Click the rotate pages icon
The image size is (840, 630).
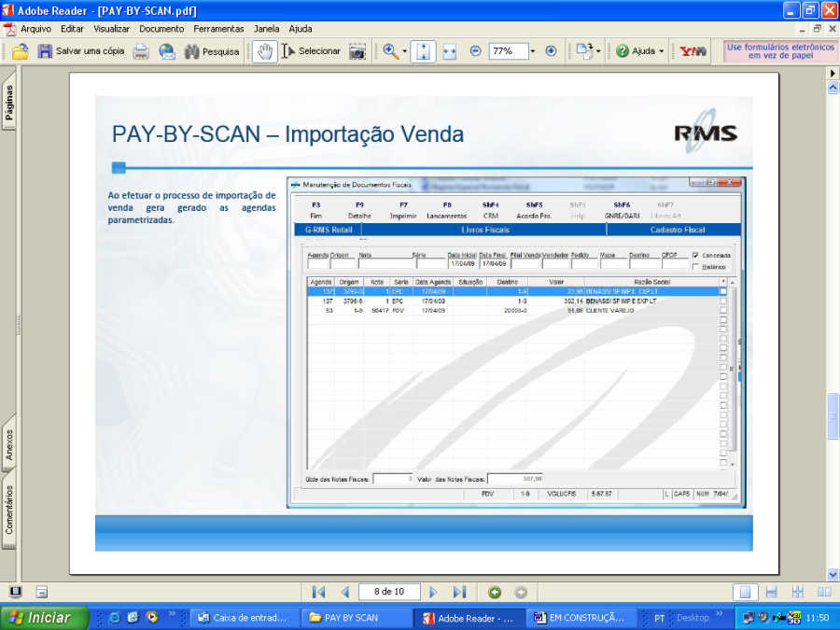click(x=584, y=51)
